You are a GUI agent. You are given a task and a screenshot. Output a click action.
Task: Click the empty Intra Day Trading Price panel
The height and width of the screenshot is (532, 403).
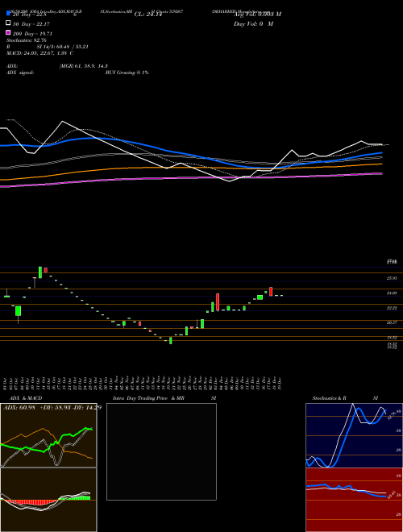click(161, 451)
